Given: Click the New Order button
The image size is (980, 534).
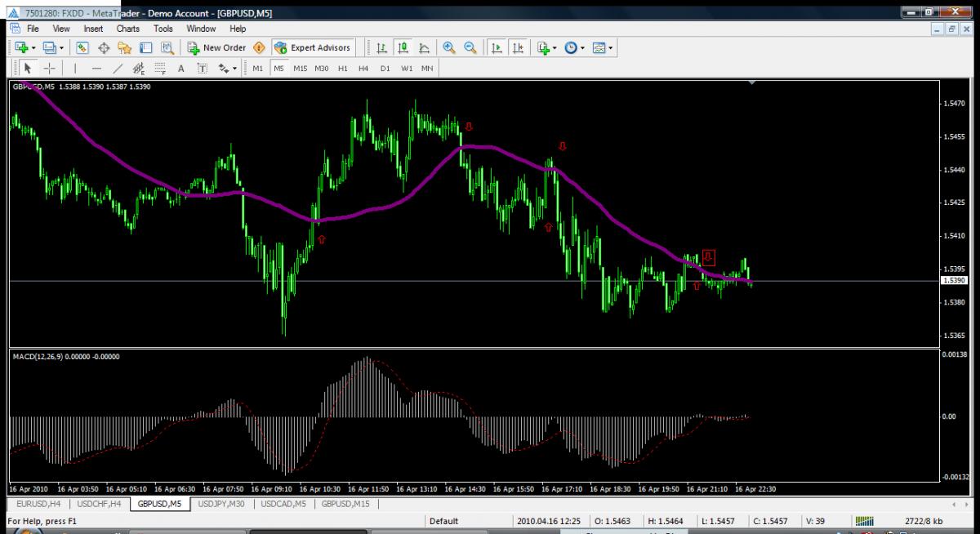Looking at the screenshot, I should pos(217,47).
